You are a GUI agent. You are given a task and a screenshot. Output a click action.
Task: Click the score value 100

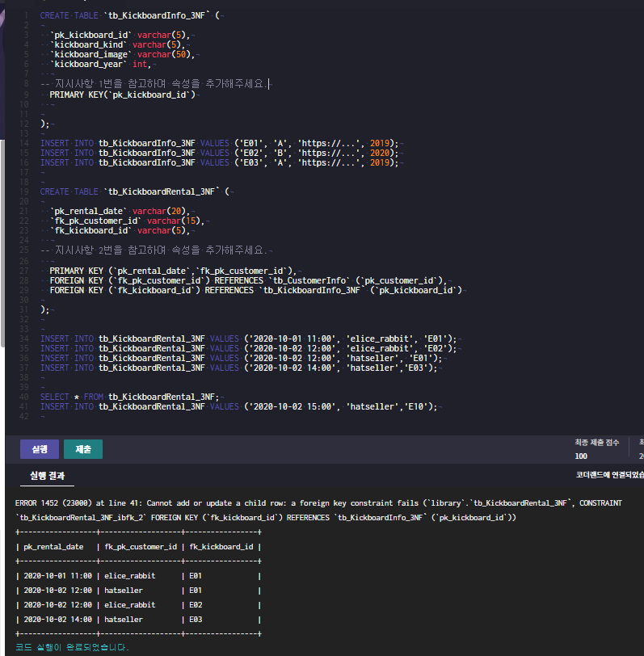[x=581, y=456]
